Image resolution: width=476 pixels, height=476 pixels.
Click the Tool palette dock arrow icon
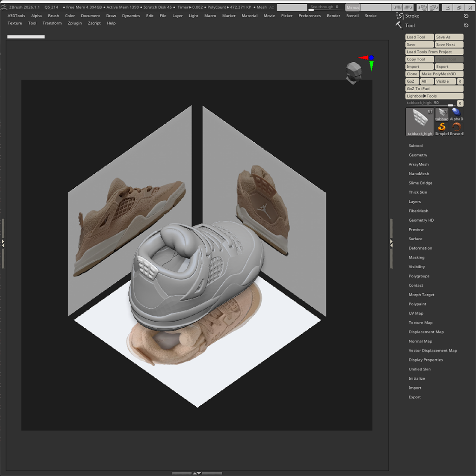(466, 26)
